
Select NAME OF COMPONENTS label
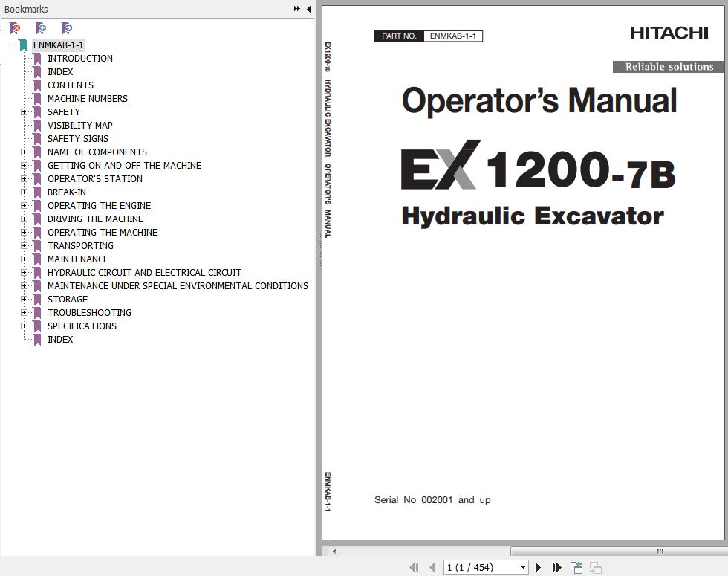(97, 152)
